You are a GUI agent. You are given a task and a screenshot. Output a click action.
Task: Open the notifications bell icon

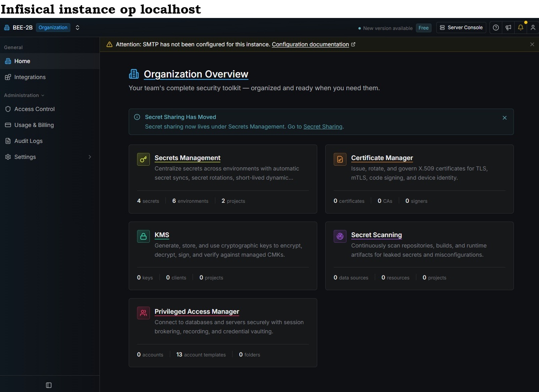tap(521, 28)
